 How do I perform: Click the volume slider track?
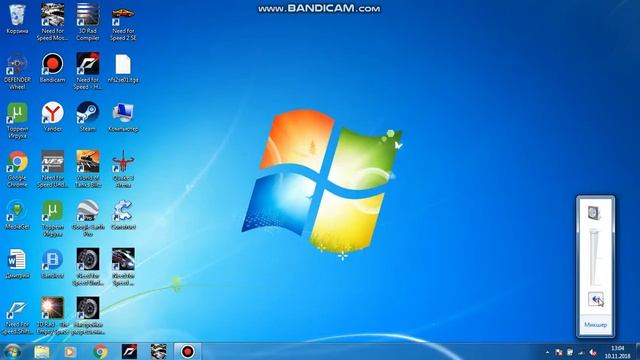click(x=595, y=258)
